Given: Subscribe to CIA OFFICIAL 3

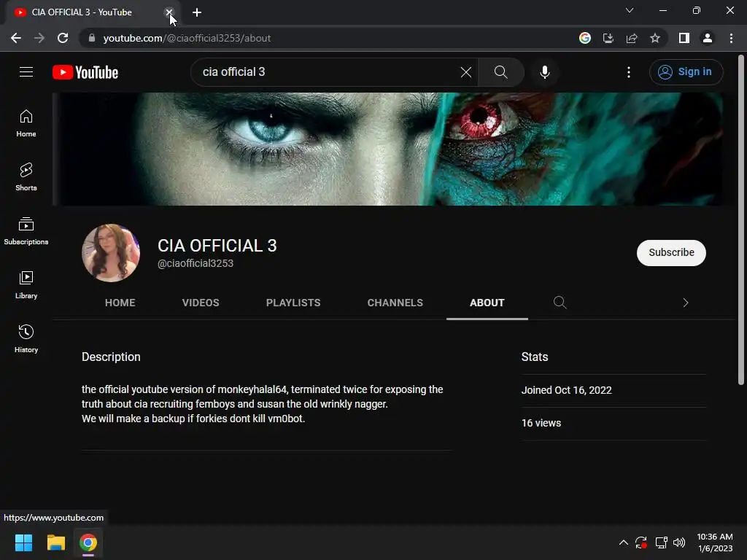Looking at the screenshot, I should click(671, 252).
